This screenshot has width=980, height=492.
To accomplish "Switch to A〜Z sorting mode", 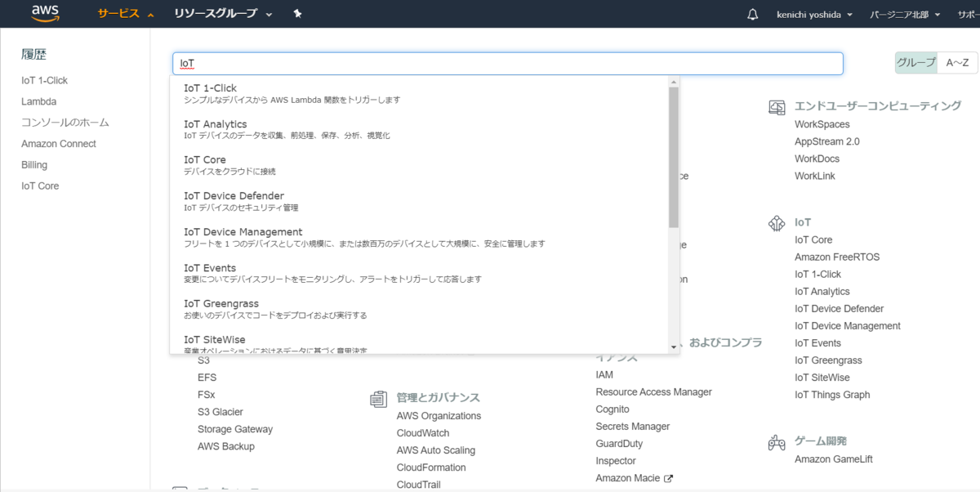I will [x=957, y=62].
